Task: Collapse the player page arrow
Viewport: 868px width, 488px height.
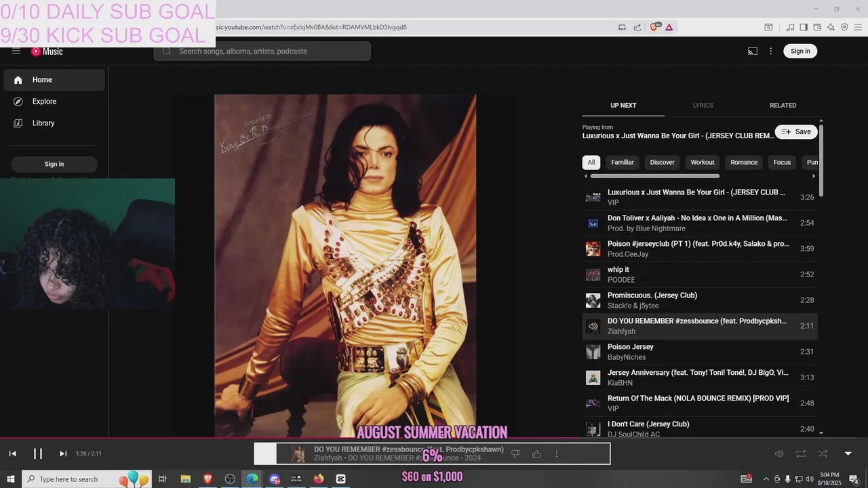Action: click(x=848, y=453)
